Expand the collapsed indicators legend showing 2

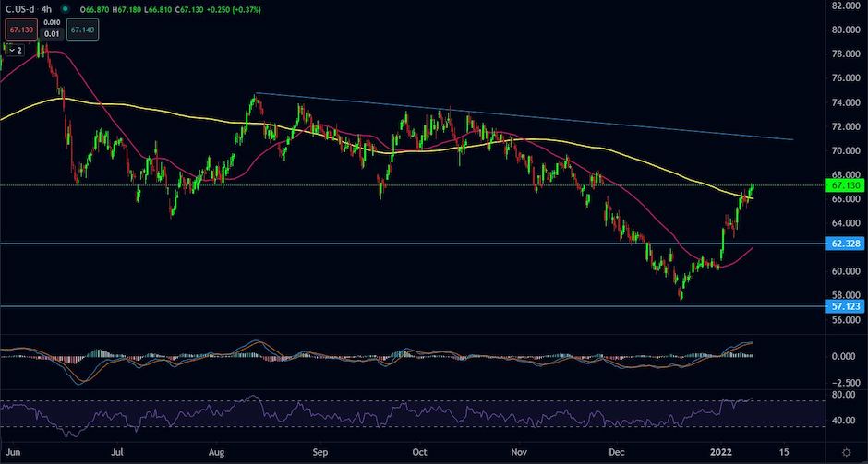pos(15,51)
